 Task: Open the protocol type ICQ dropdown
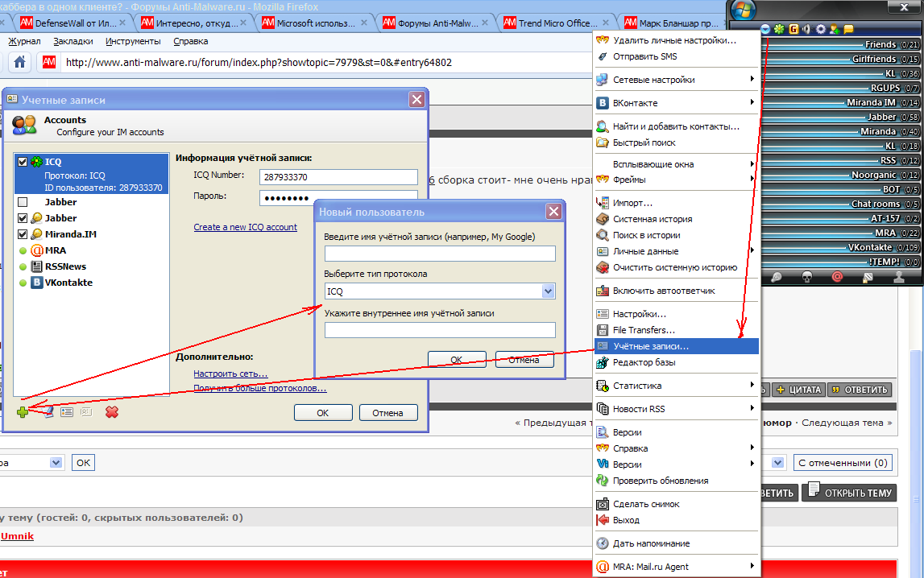(549, 291)
